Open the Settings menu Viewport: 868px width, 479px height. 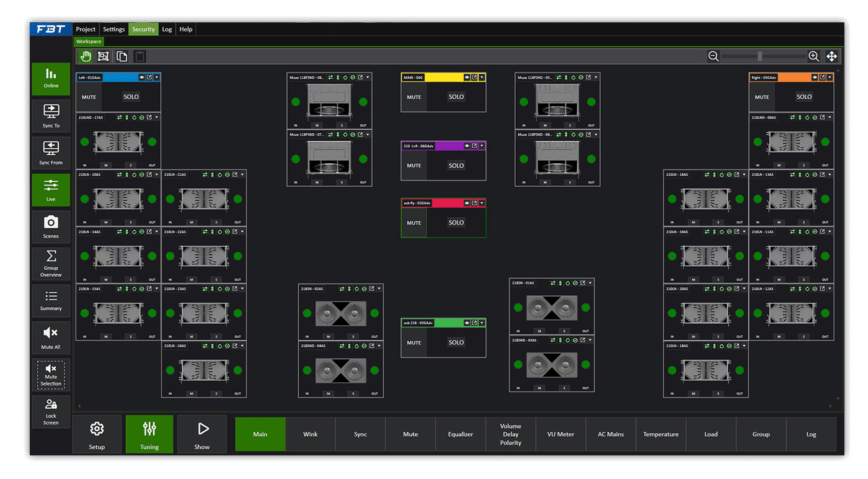coord(113,29)
